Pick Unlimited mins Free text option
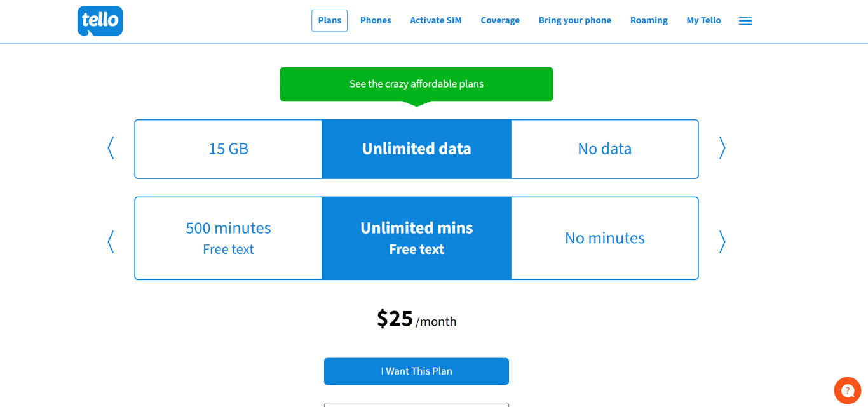Viewport: 868px width, 407px height. click(416, 238)
